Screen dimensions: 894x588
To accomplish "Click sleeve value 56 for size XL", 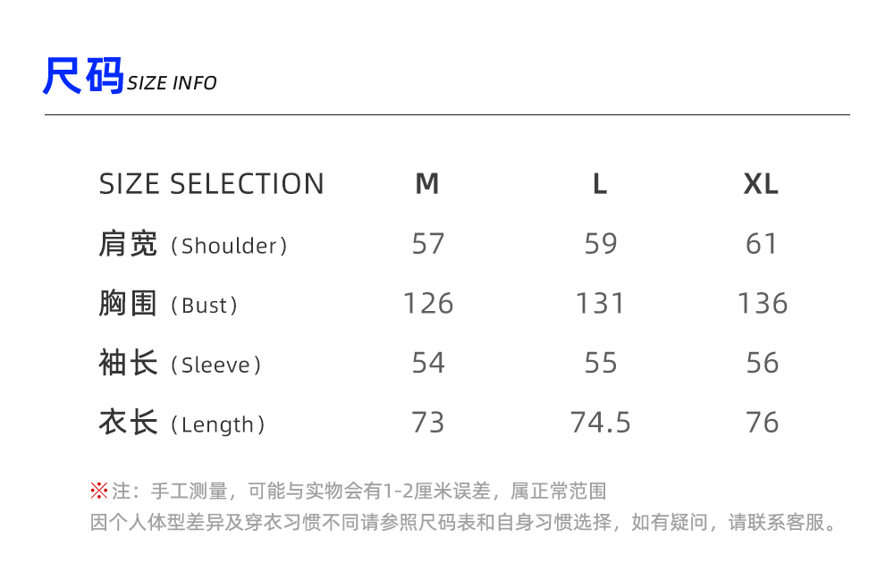I will click(763, 363).
